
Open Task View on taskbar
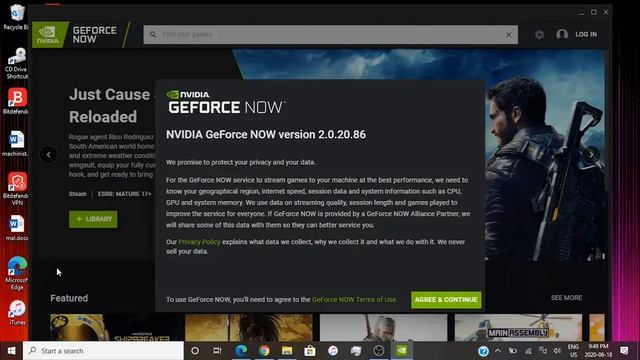(x=217, y=351)
